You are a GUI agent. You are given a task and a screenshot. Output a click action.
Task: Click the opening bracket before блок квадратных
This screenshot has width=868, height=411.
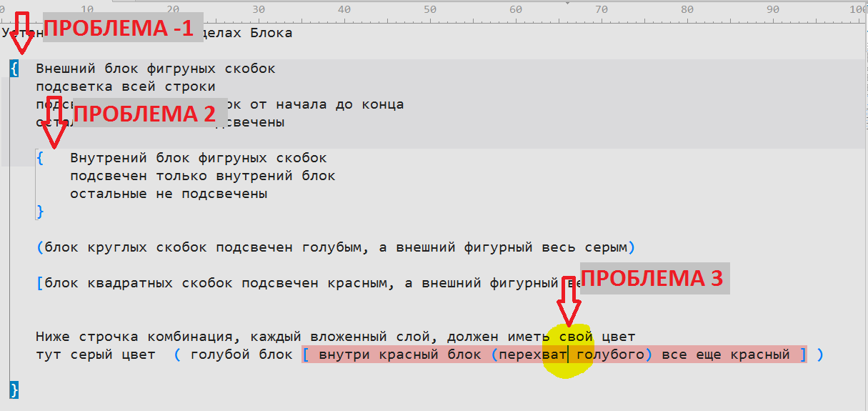coord(40,283)
